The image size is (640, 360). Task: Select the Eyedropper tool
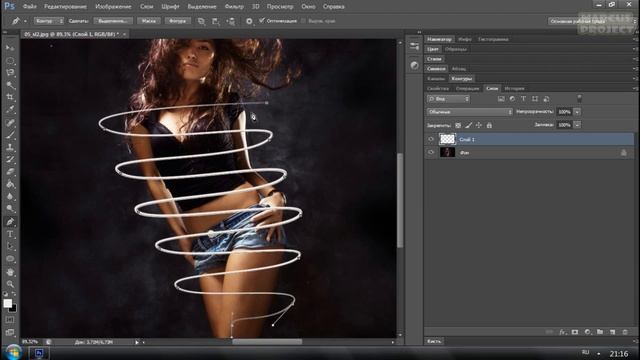point(10,109)
